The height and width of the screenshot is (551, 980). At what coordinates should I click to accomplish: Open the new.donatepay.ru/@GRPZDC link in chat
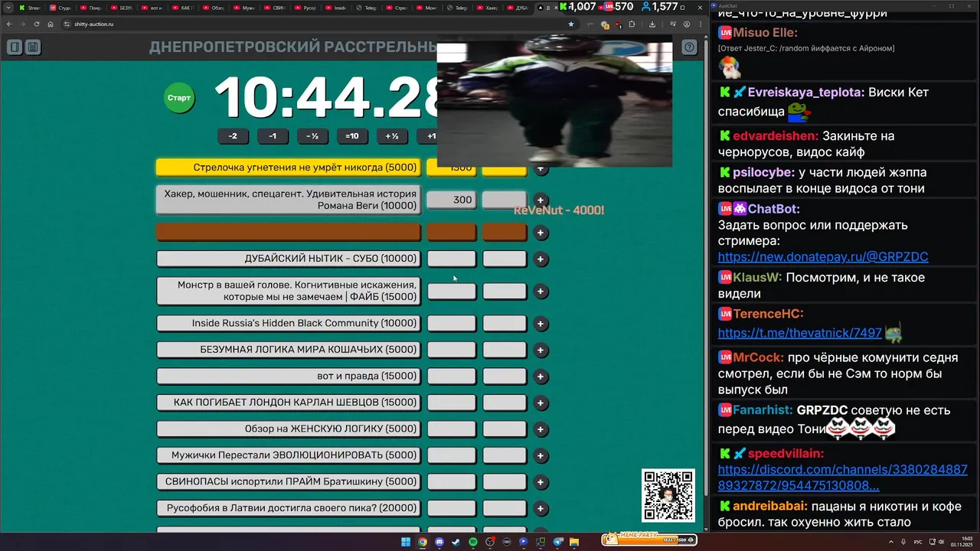click(x=822, y=257)
